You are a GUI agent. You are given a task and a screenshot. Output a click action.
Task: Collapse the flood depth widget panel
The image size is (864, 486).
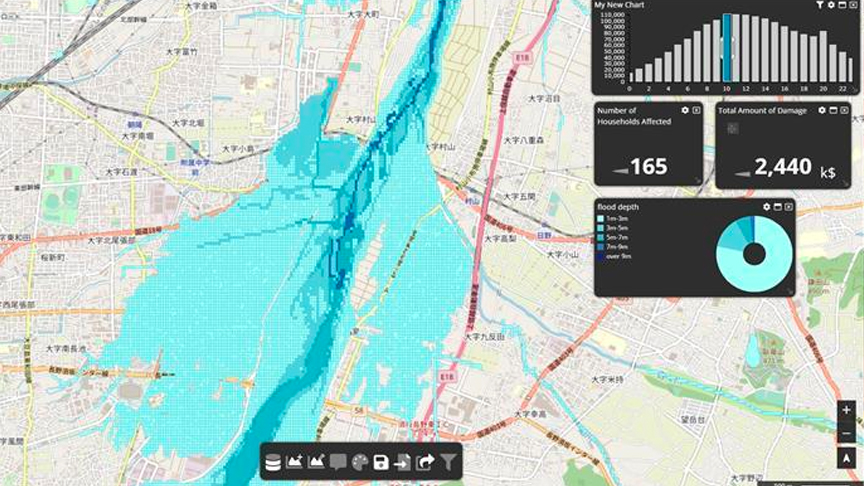click(x=777, y=207)
